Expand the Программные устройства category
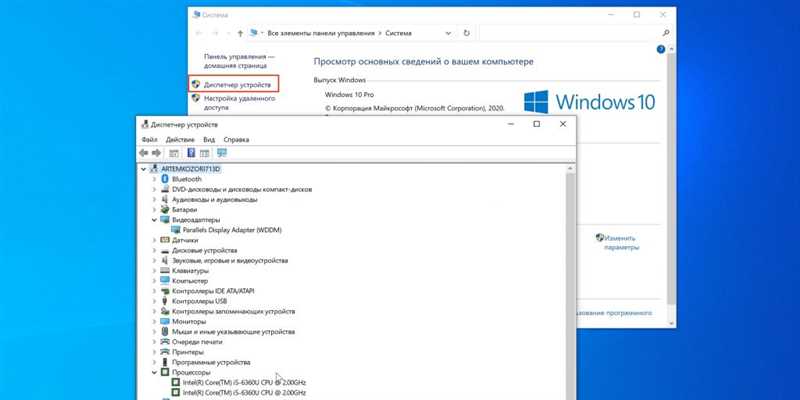This screenshot has width=800, height=400. 154,363
